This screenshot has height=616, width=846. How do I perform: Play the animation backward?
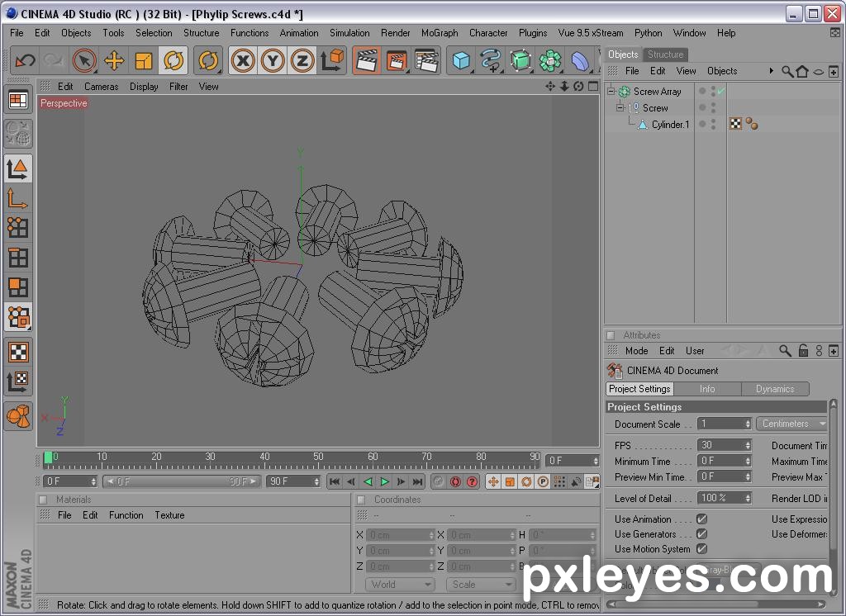click(x=368, y=481)
